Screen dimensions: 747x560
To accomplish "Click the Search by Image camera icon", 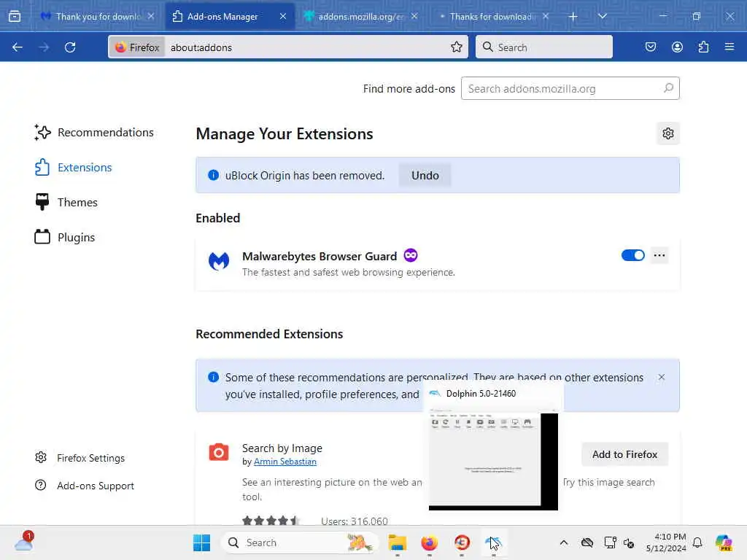I will (x=219, y=452).
